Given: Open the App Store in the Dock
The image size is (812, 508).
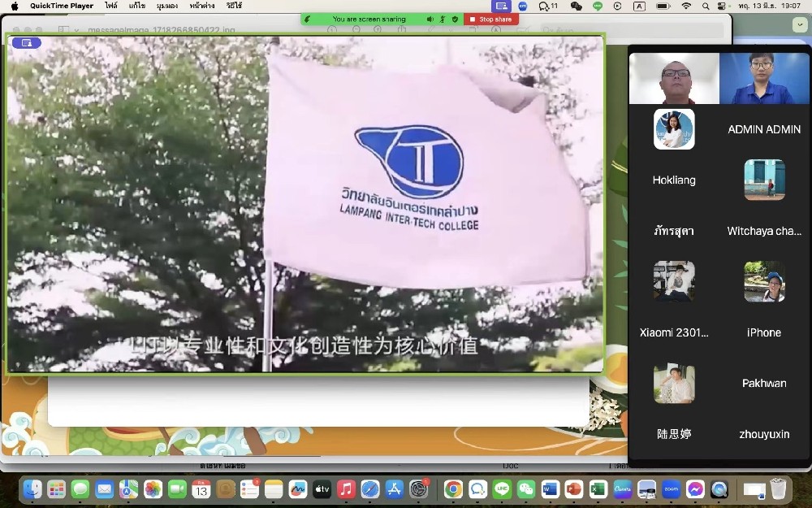Looking at the screenshot, I should (394, 488).
